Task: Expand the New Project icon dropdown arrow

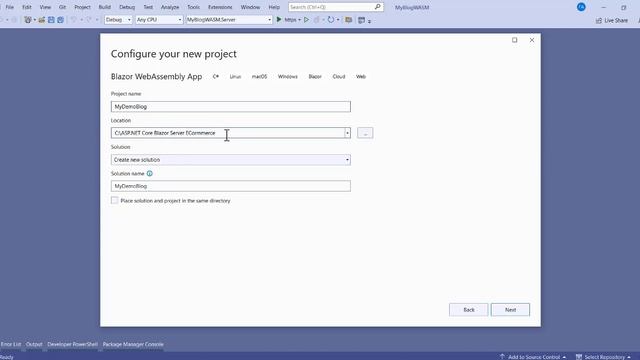Action: click(x=35, y=20)
